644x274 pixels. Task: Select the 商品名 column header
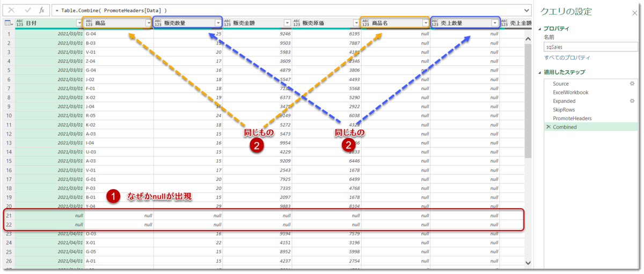pos(396,23)
